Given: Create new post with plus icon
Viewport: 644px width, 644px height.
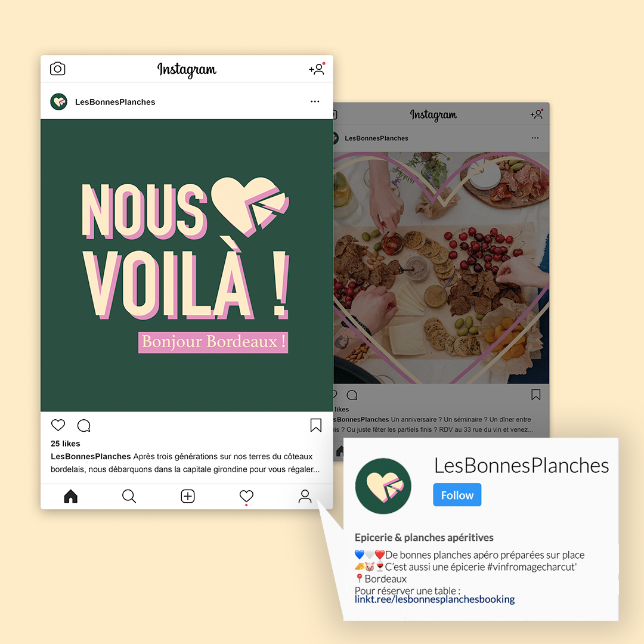Looking at the screenshot, I should (x=188, y=496).
